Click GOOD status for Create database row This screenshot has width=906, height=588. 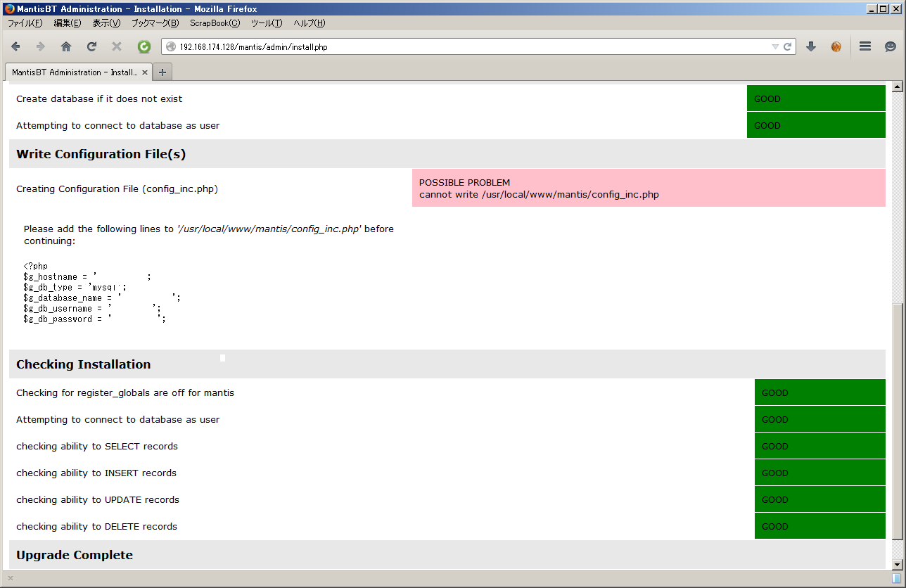(816, 98)
